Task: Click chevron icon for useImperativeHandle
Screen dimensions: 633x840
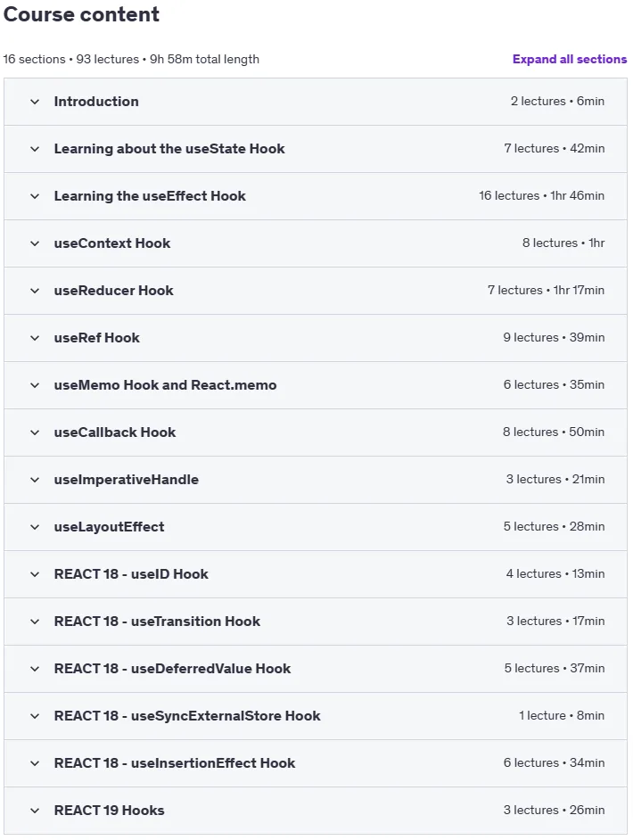Action: point(35,480)
